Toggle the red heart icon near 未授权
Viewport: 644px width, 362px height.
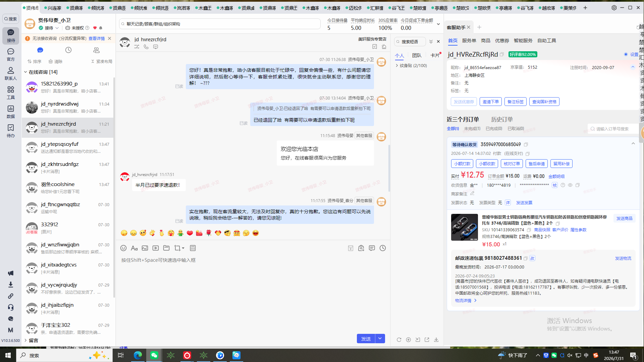pyautogui.click(x=95, y=28)
